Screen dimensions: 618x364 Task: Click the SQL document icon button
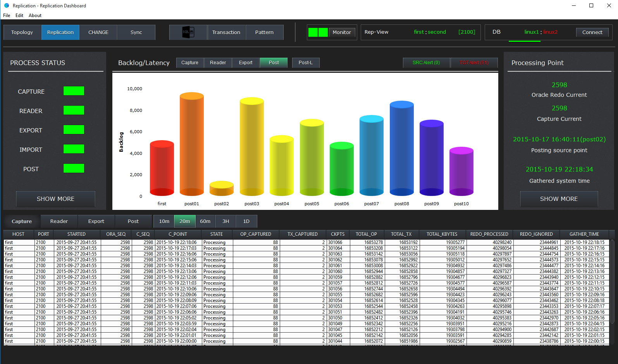tap(188, 32)
